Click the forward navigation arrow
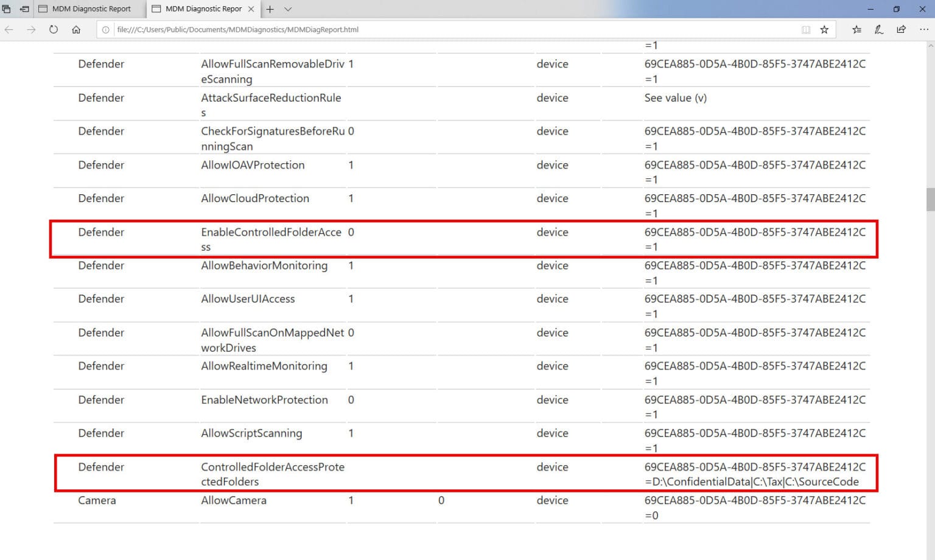The width and height of the screenshot is (935, 560). pos(31,29)
